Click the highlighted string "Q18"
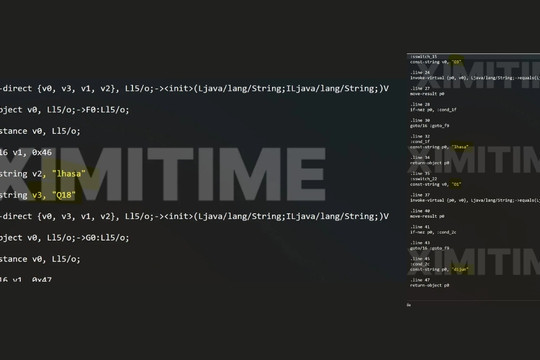The image size is (540, 360). pos(64,195)
